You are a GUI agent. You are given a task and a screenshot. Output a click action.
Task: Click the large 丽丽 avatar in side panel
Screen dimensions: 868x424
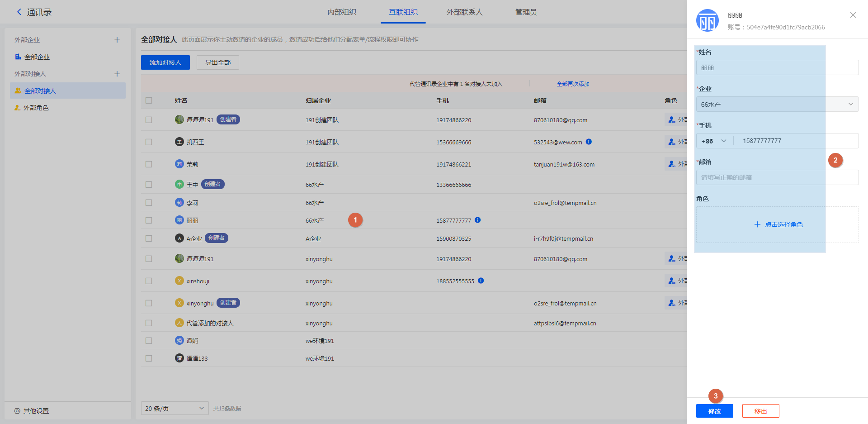coord(708,21)
